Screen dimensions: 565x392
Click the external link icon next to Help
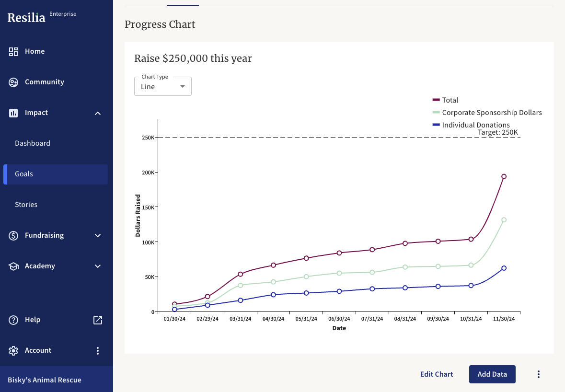(97, 320)
